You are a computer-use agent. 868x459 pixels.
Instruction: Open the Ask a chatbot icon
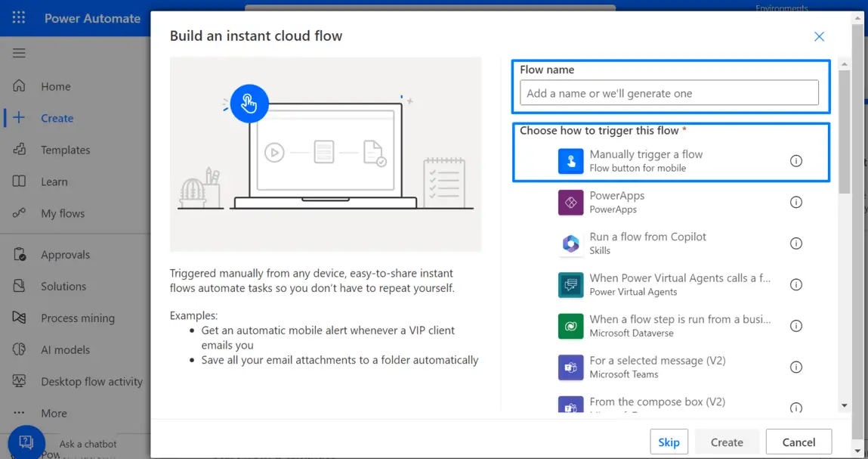tap(26, 442)
